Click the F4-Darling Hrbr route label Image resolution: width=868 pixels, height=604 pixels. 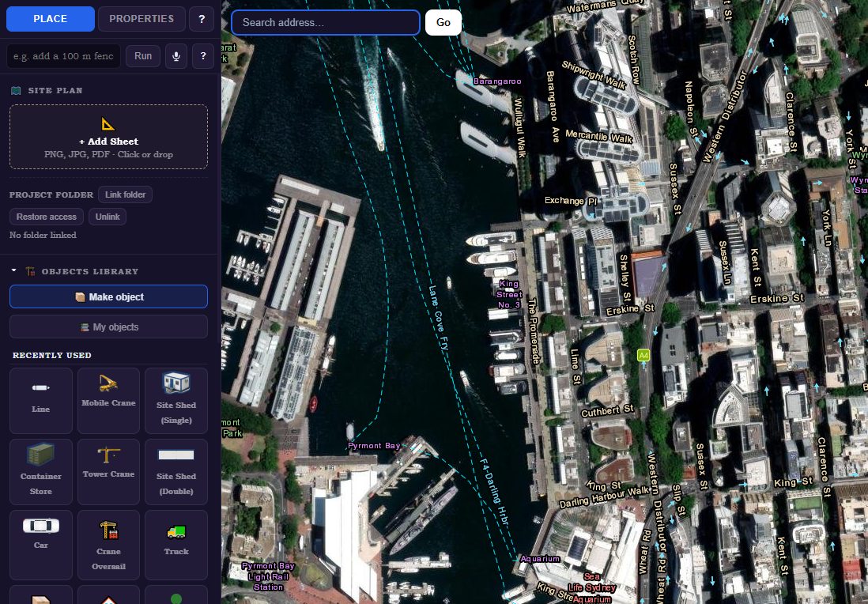click(494, 492)
